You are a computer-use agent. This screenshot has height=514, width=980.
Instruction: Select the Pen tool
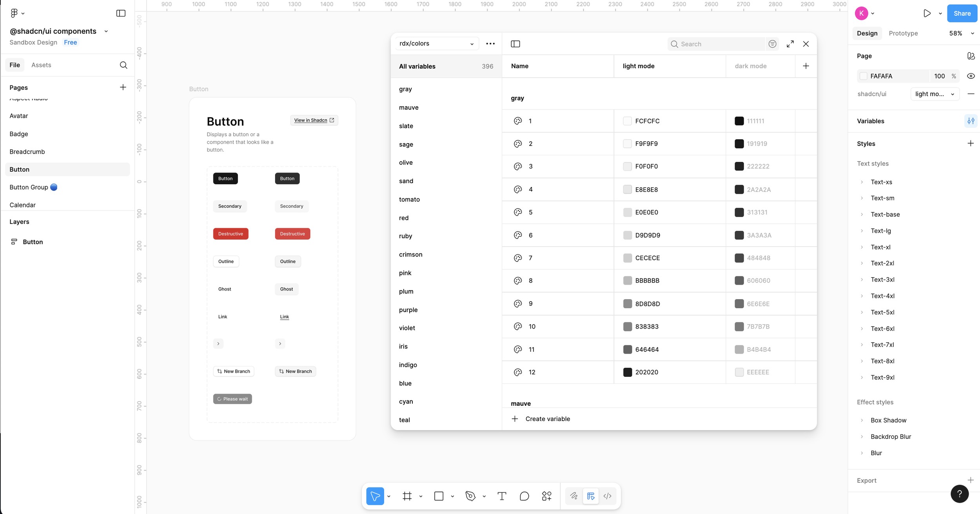(470, 496)
